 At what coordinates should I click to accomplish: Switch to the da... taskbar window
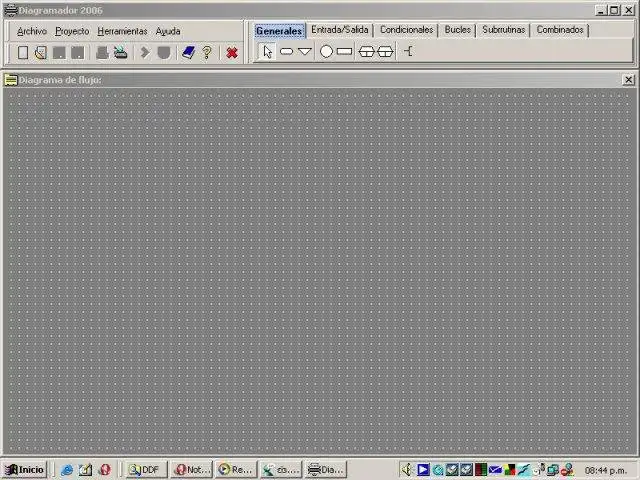[x=281, y=470]
